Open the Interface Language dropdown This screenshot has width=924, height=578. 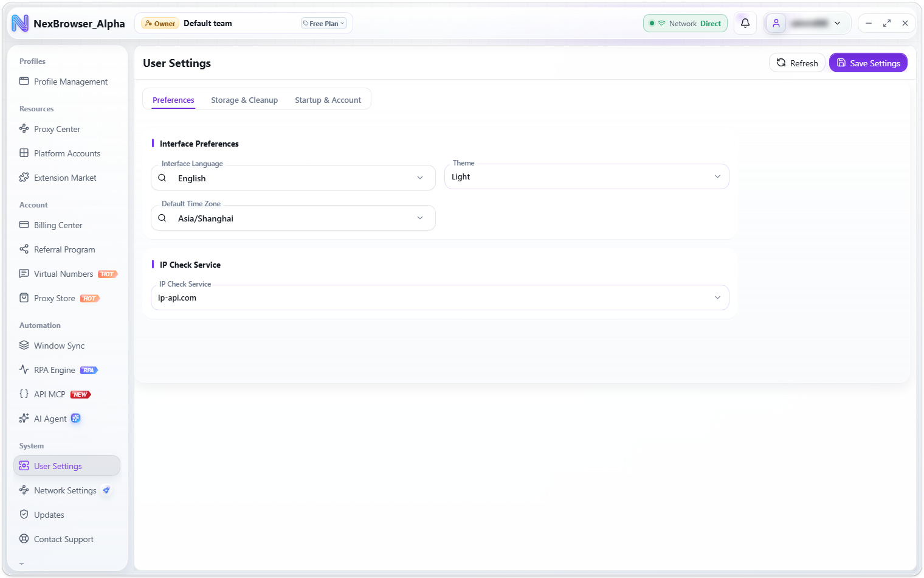pyautogui.click(x=293, y=178)
